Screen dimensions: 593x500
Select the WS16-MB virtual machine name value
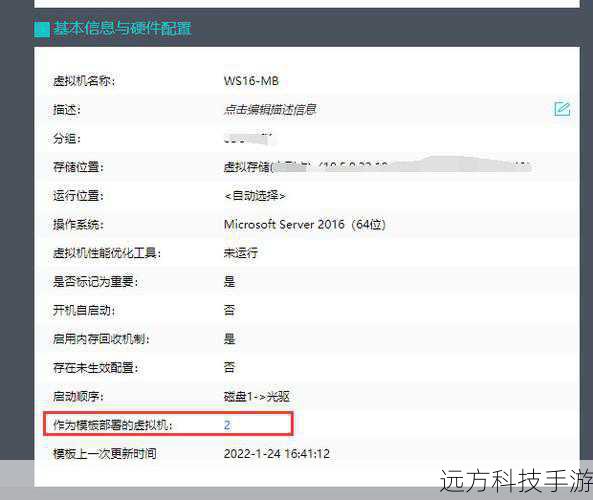click(251, 81)
